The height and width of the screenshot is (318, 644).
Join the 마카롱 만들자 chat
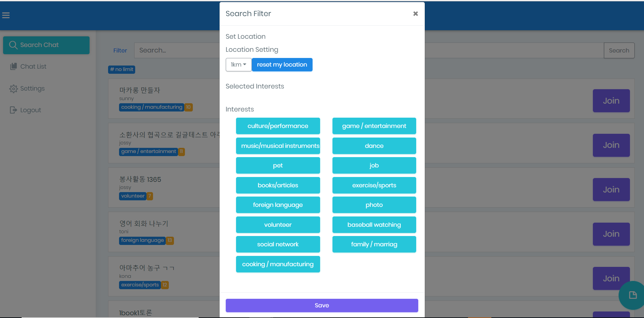(x=611, y=101)
